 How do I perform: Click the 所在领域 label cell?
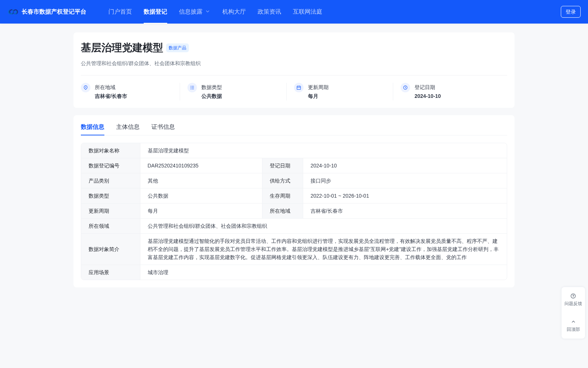tap(111, 226)
